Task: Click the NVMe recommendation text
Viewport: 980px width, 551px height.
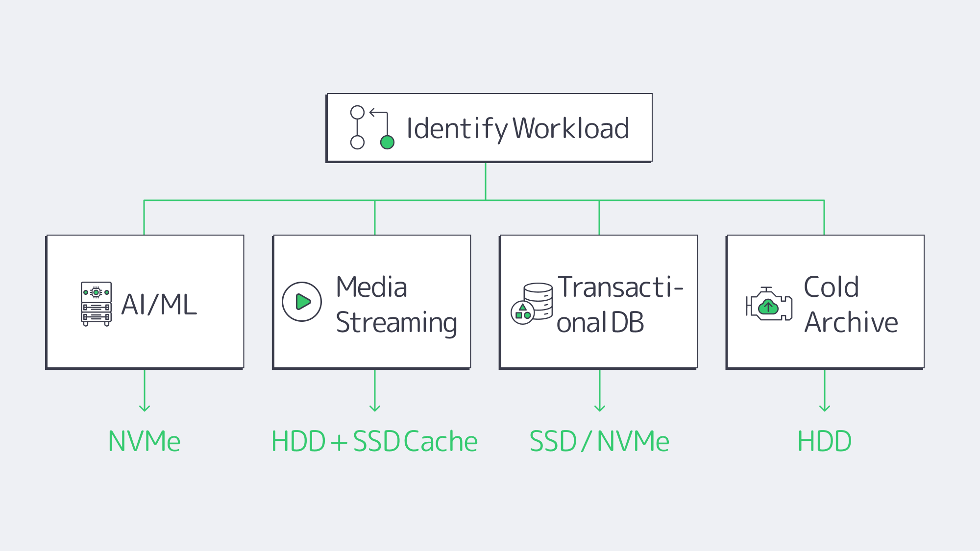Action: point(144,441)
